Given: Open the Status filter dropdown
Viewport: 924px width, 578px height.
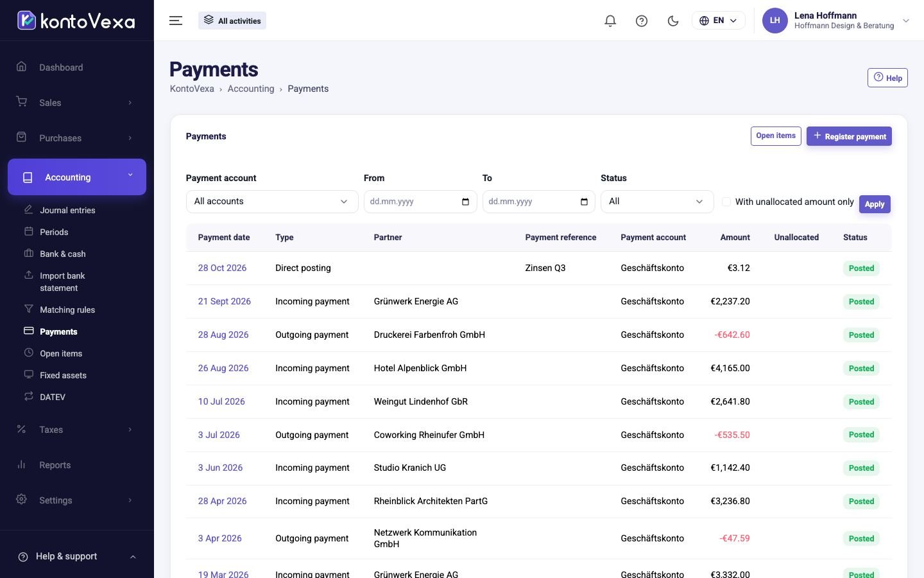Looking at the screenshot, I should click(657, 202).
